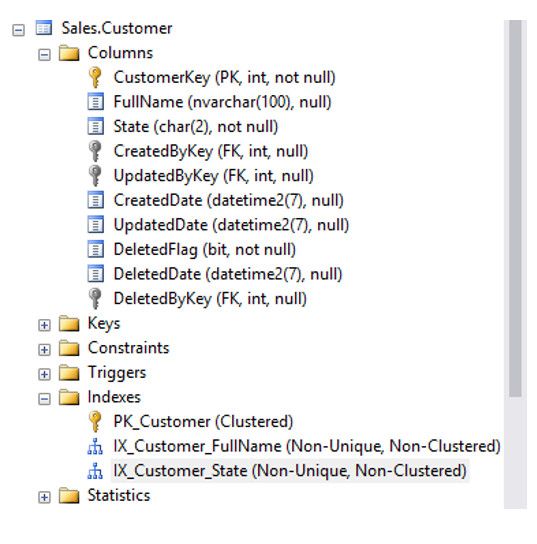Click the IX_Customer_FullName index icon

(x=95, y=446)
